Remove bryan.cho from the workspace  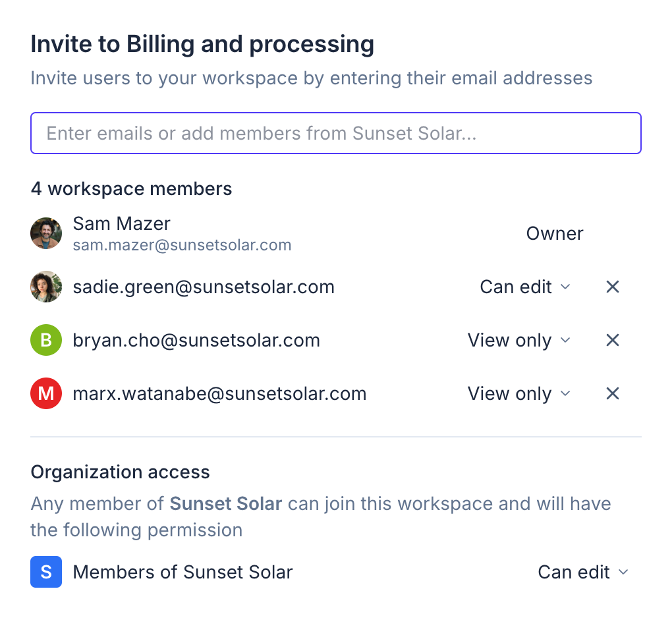[x=613, y=341]
